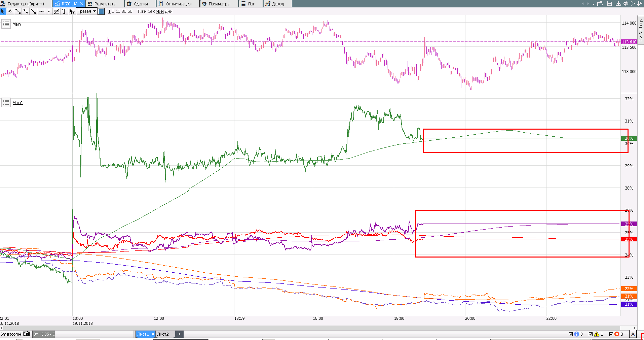Click the double down-arrow icon
The image size is (644, 340).
click(x=640, y=4)
